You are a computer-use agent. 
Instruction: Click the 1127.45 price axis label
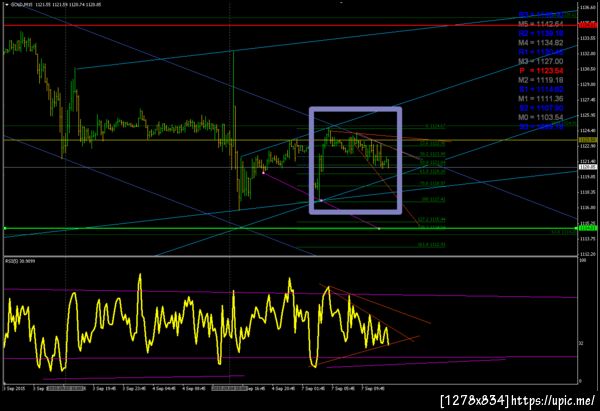[587, 100]
